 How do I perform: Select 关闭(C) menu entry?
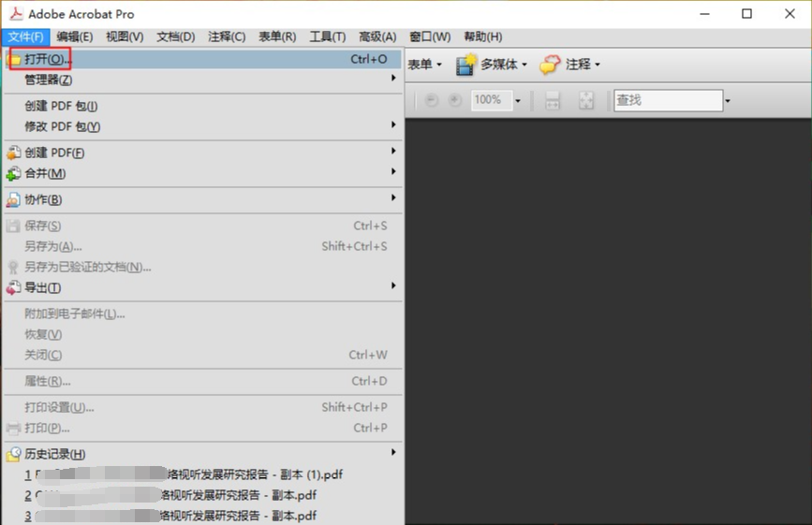[203, 355]
